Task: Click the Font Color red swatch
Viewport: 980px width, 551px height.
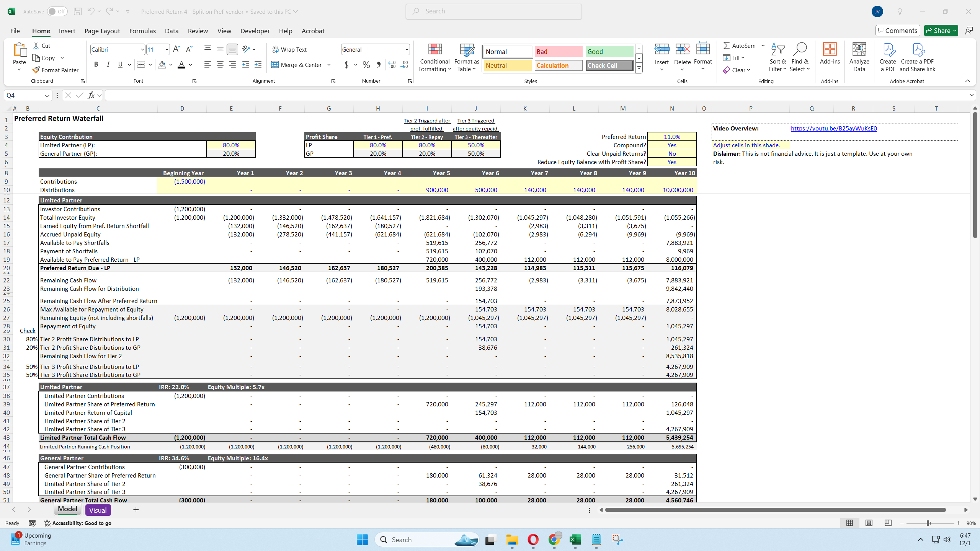Action: pos(181,65)
